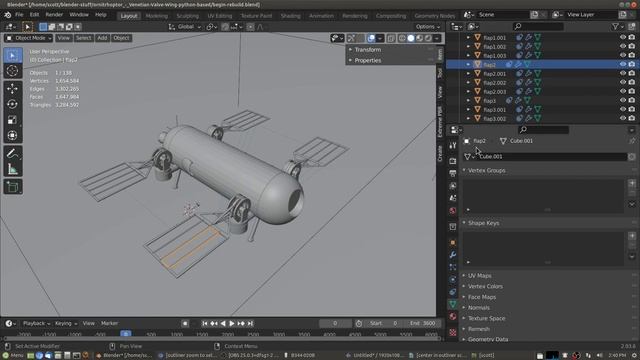
Task: Switch to the Geometry Nodes workspace tab
Action: [x=434, y=16]
